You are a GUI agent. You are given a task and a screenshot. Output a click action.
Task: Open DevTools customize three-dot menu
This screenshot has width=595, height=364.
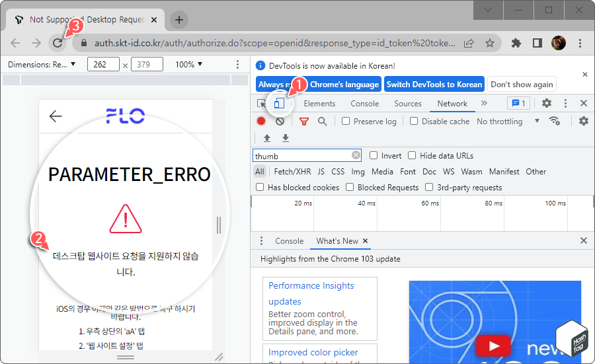[565, 103]
